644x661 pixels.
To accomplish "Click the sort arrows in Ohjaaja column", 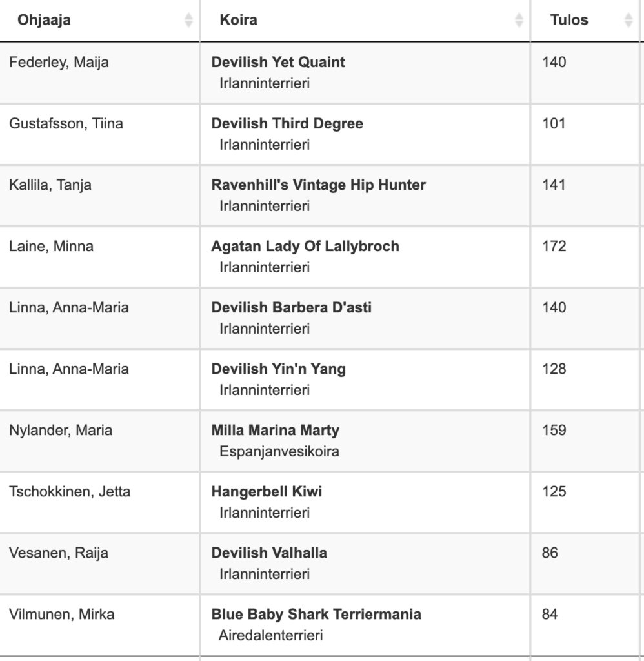I will (188, 21).
